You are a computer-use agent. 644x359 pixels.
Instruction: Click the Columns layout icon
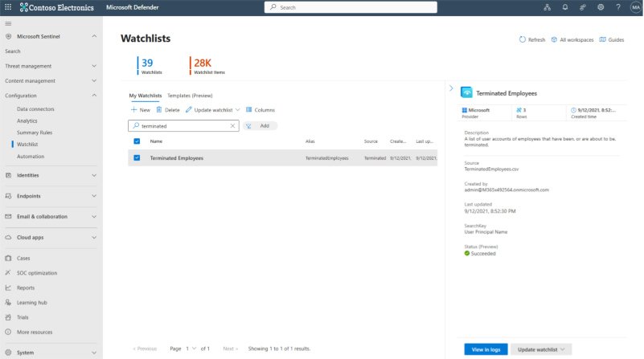pyautogui.click(x=249, y=109)
